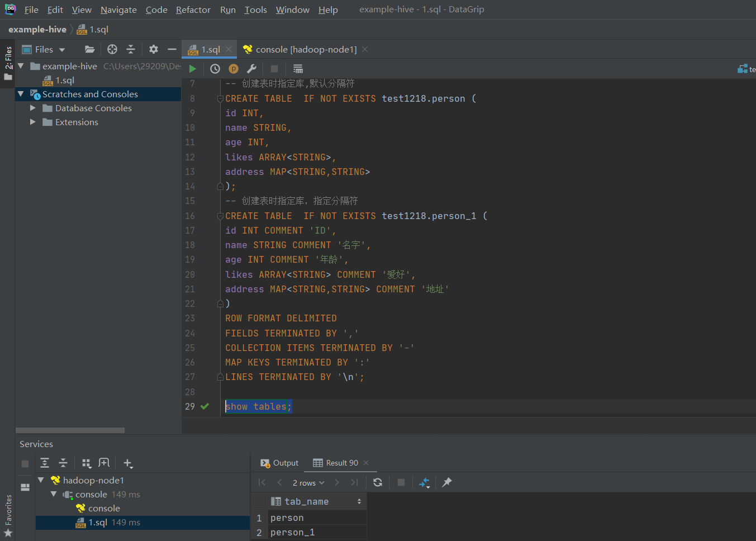Screen dimensions: 756x541
Task: Collapse Scratches and Consoles node
Action: [21, 94]
